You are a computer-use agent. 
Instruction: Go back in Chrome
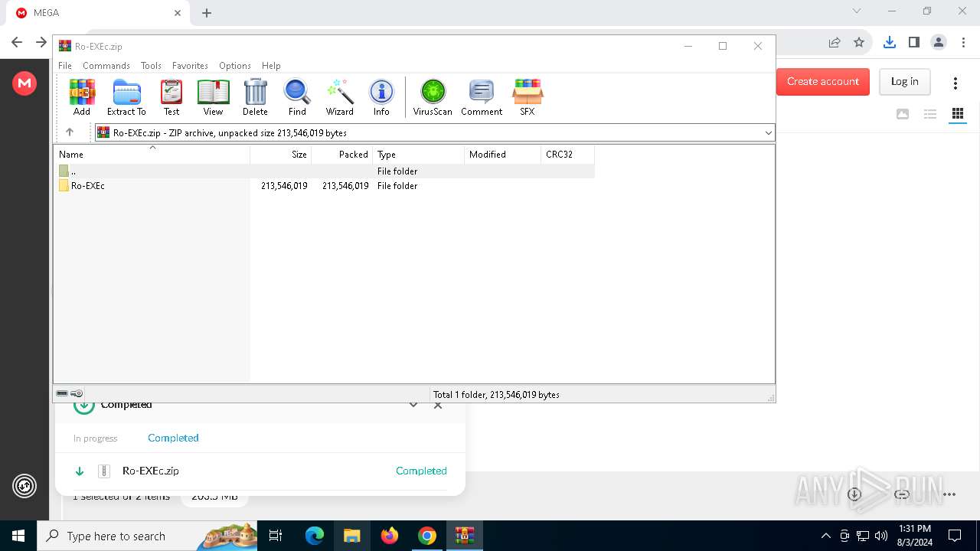[x=17, y=42]
